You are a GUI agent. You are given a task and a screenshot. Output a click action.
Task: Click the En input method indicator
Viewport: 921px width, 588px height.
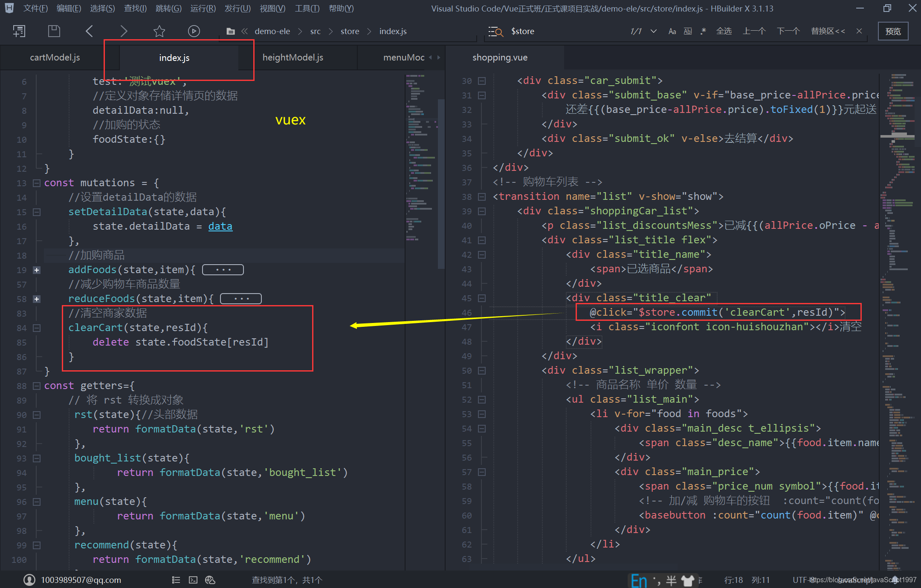[x=639, y=580]
